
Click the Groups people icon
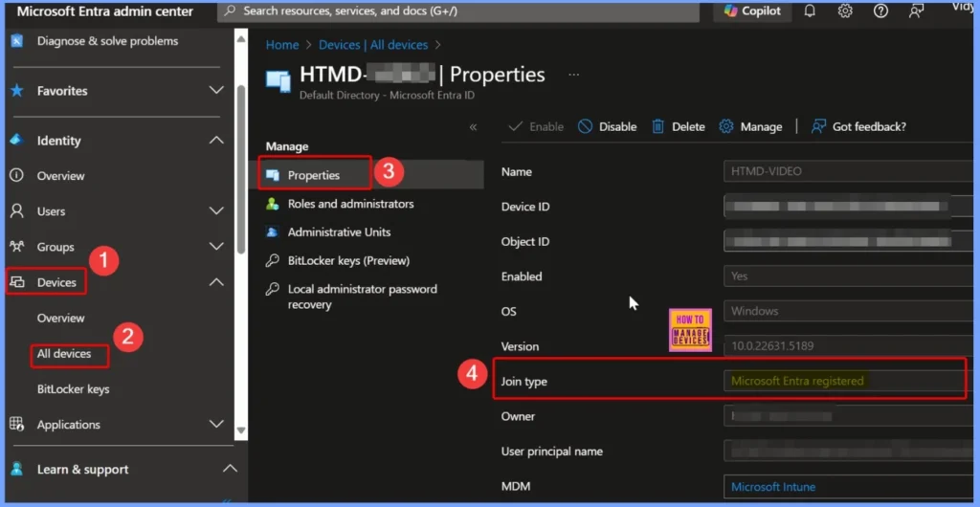(x=17, y=247)
